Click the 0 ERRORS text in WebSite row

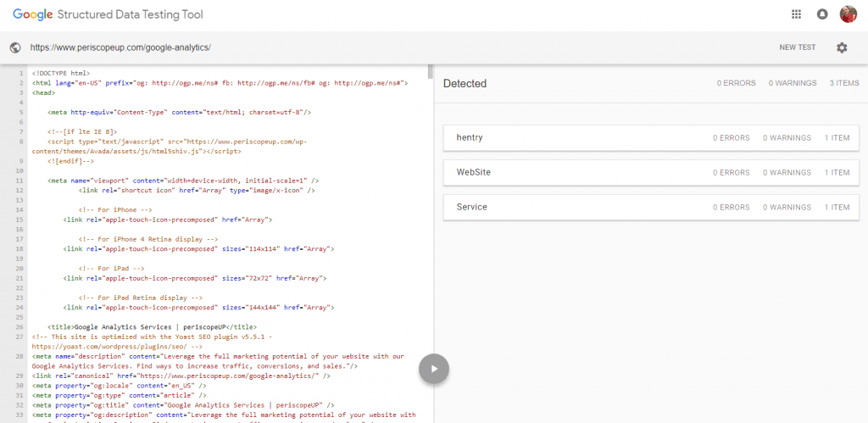point(732,173)
